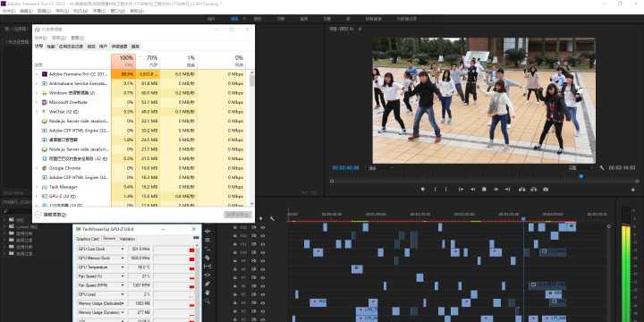Expand the Adobe Premiere Pro process row
This screenshot has width=644, height=322.
pyautogui.click(x=36, y=74)
